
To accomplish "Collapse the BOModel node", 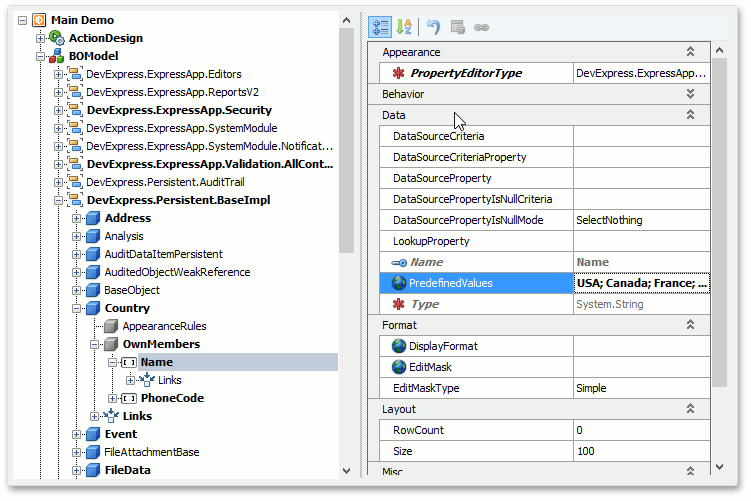I will [40, 57].
